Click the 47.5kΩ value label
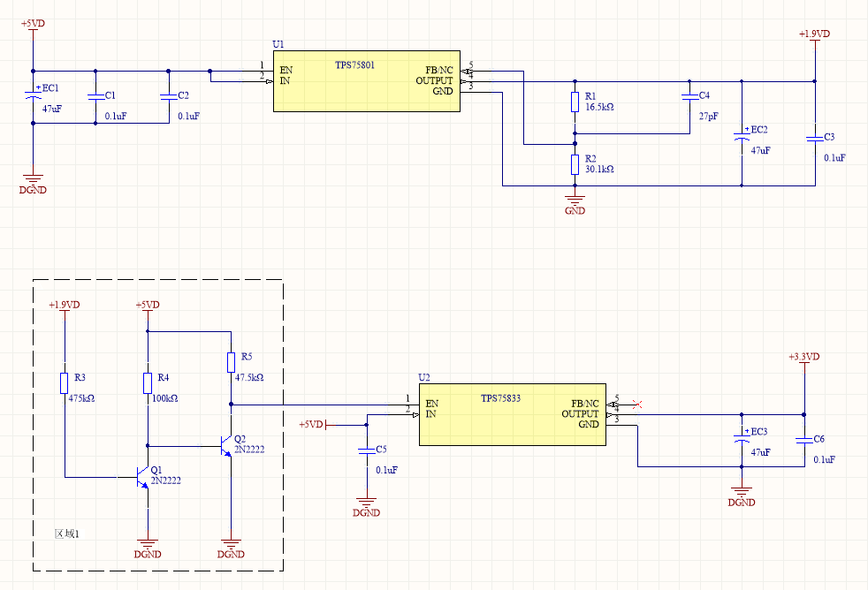Viewport: 868px width, 590px height. (249, 378)
